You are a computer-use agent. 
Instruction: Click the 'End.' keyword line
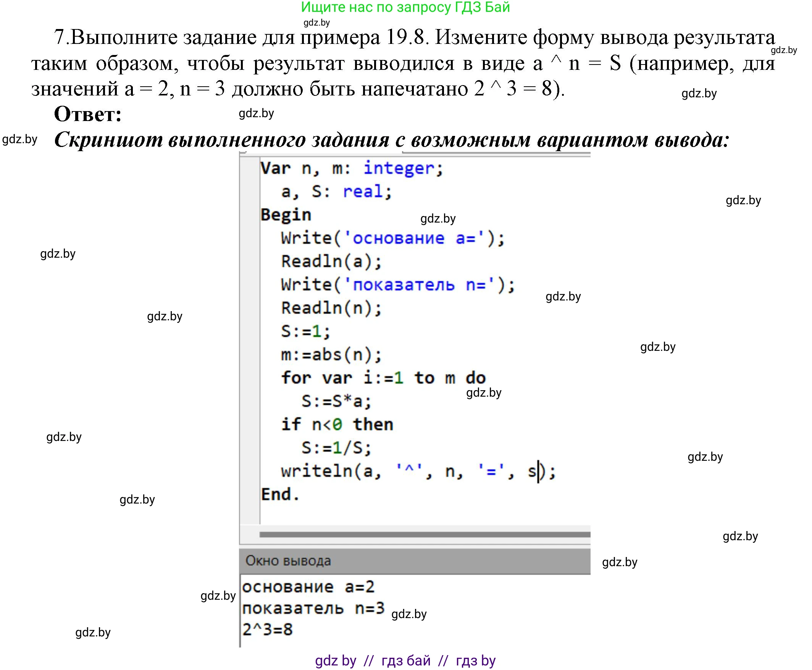click(282, 494)
